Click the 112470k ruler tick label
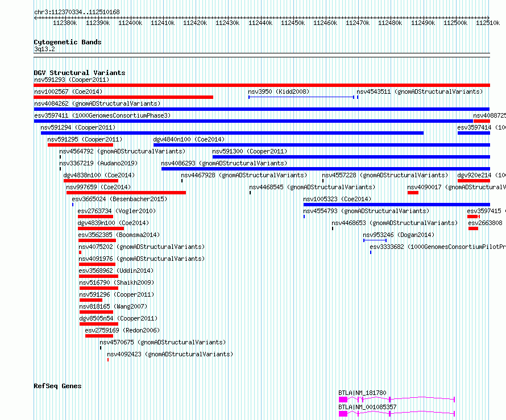 point(358,23)
